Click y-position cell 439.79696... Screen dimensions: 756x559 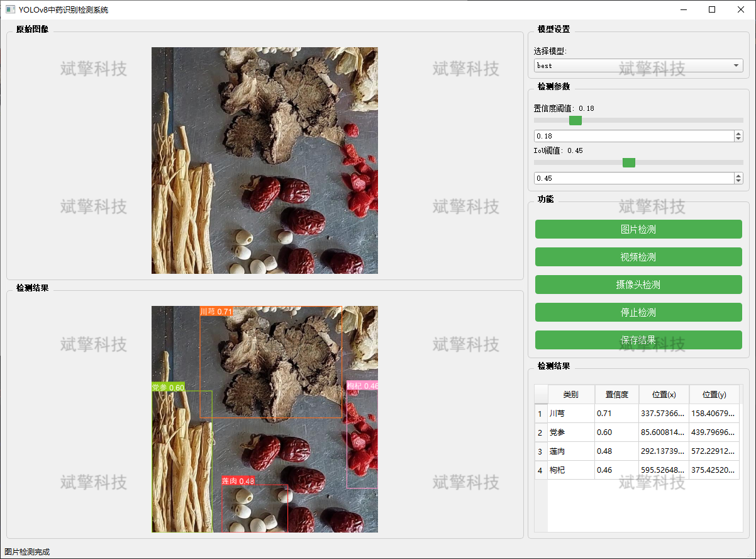[714, 432]
